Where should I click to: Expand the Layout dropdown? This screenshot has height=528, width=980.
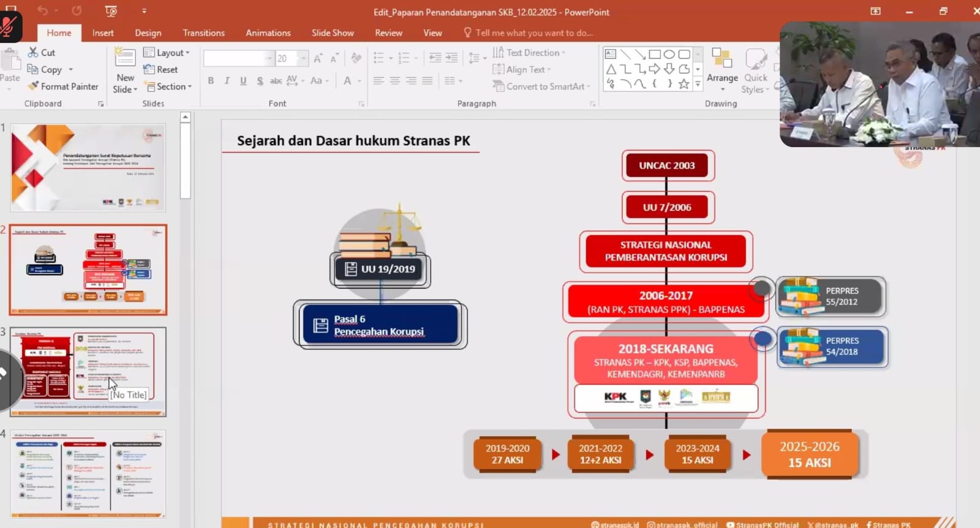tap(167, 53)
